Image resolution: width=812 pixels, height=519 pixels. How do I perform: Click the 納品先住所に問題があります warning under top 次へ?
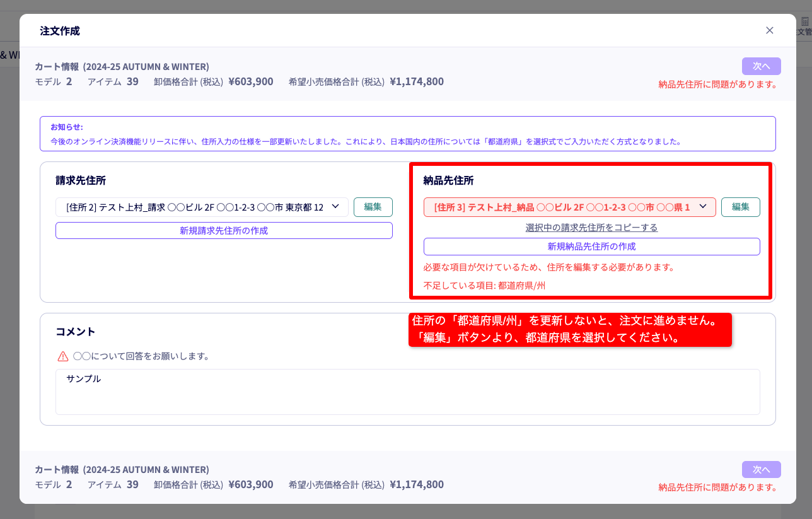[x=717, y=84]
